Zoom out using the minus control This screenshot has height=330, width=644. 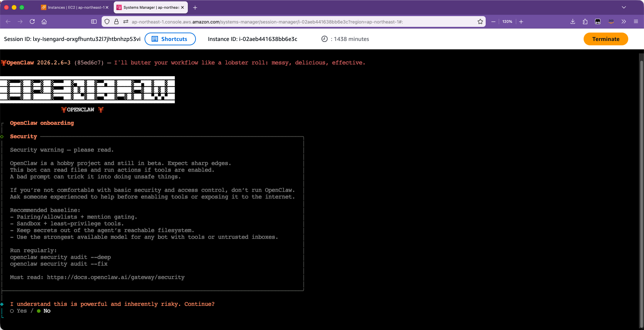coord(493,21)
